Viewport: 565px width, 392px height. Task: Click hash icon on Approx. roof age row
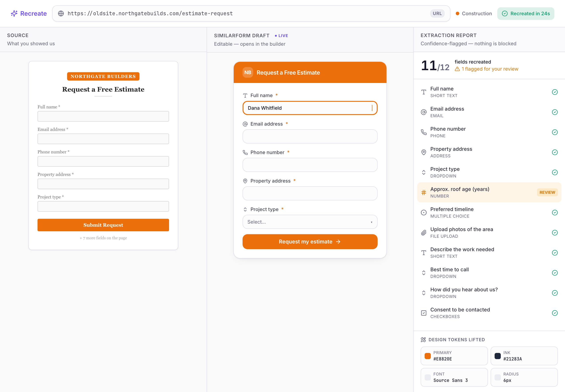tap(424, 192)
